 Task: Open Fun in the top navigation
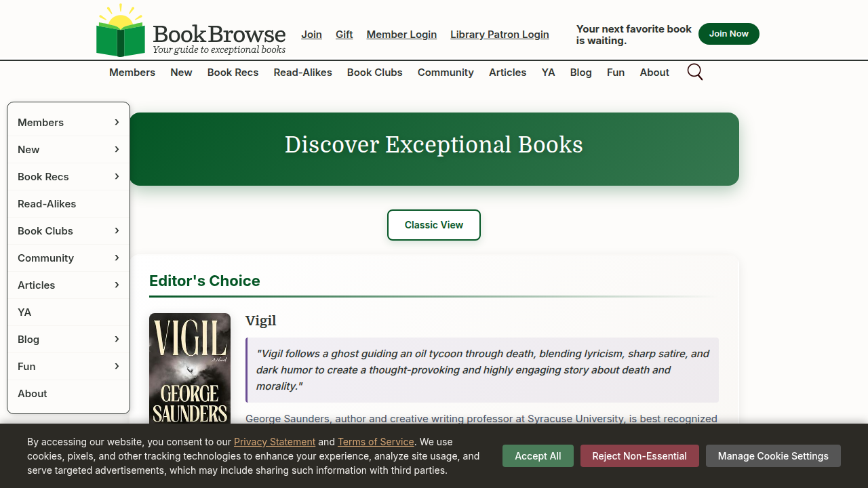point(616,73)
